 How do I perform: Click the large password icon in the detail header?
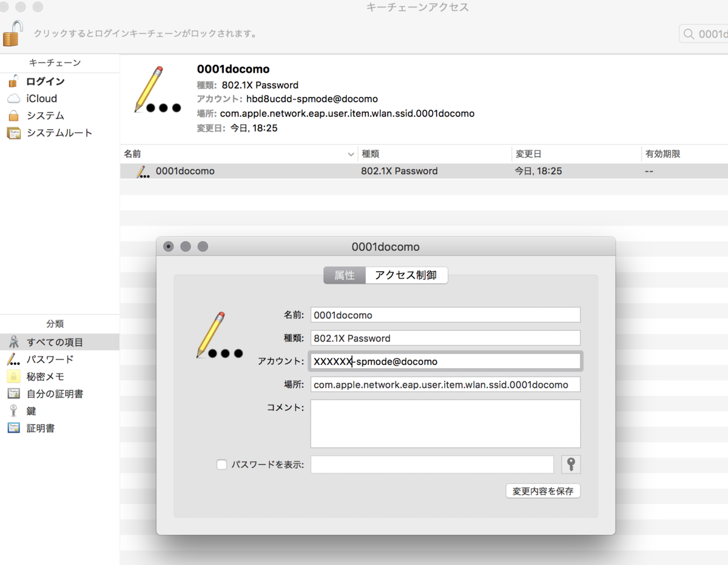[158, 90]
